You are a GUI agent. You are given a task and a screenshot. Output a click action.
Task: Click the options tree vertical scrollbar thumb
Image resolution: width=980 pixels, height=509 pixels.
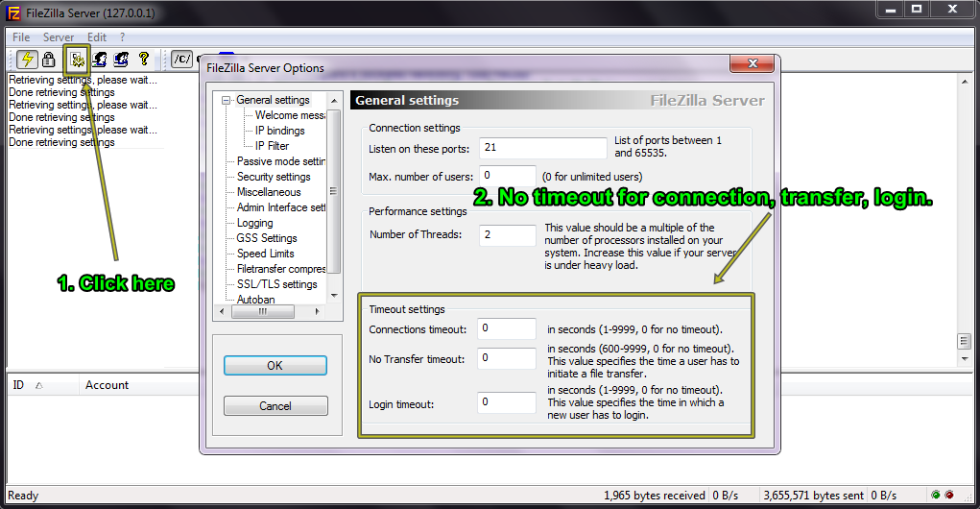pos(334,191)
